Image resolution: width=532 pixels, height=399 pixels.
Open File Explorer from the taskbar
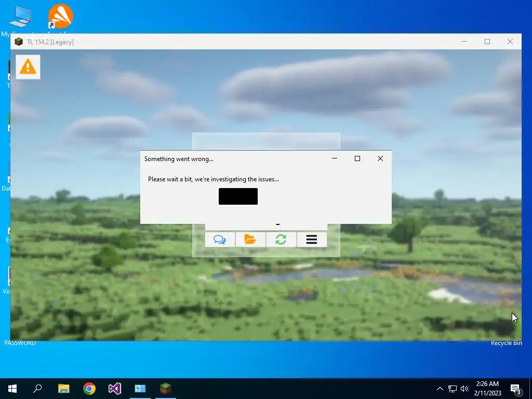(x=63, y=389)
